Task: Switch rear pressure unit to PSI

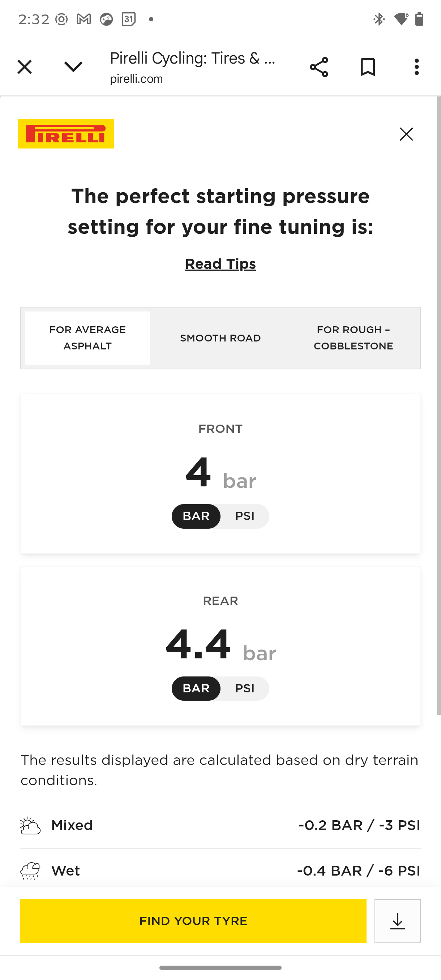Action: point(245,689)
